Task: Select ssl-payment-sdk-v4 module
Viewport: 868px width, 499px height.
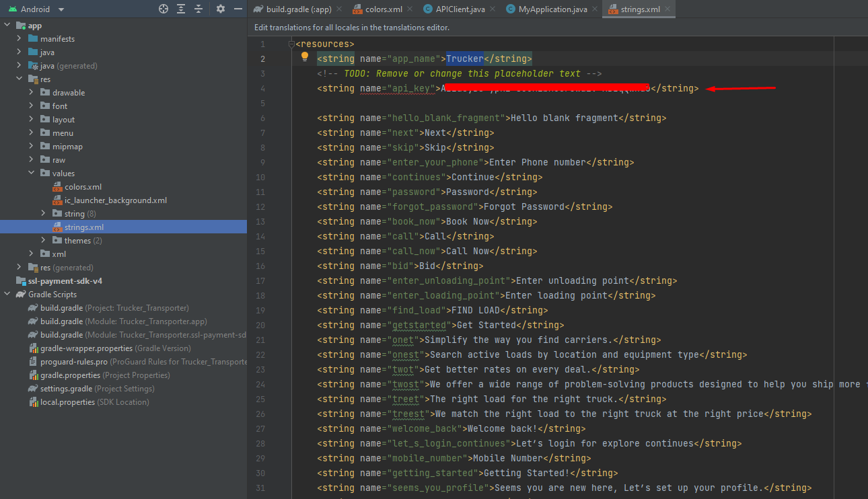Action: tap(65, 281)
